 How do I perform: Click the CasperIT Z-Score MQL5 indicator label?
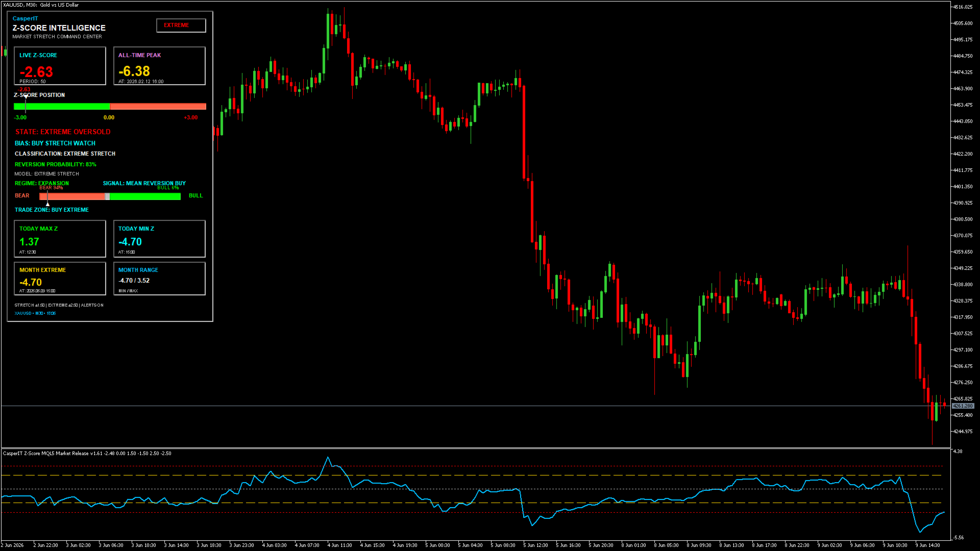(87, 454)
